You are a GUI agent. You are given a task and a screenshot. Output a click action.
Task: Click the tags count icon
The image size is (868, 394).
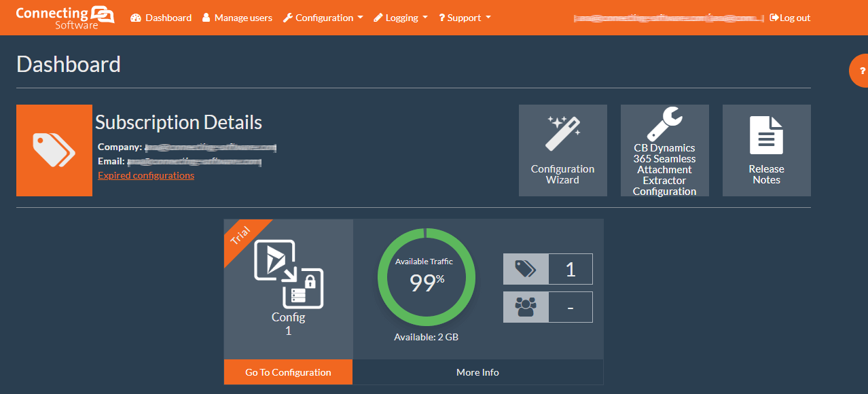(526, 269)
